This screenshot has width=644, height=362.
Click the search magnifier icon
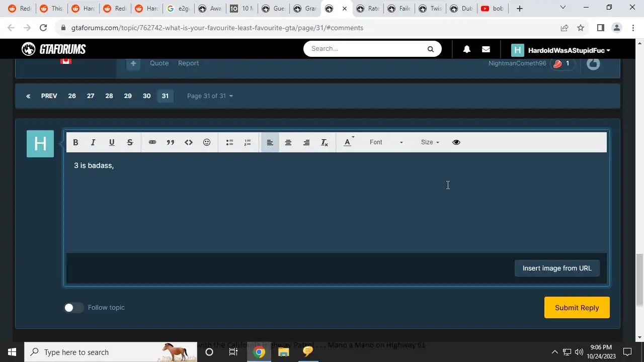pos(431,49)
